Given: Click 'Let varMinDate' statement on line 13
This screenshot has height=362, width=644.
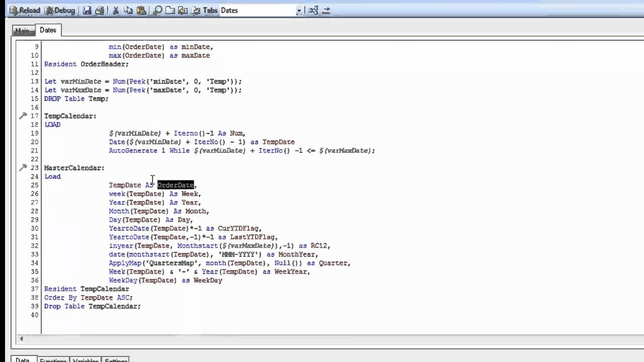Looking at the screenshot, I should coord(143,81).
